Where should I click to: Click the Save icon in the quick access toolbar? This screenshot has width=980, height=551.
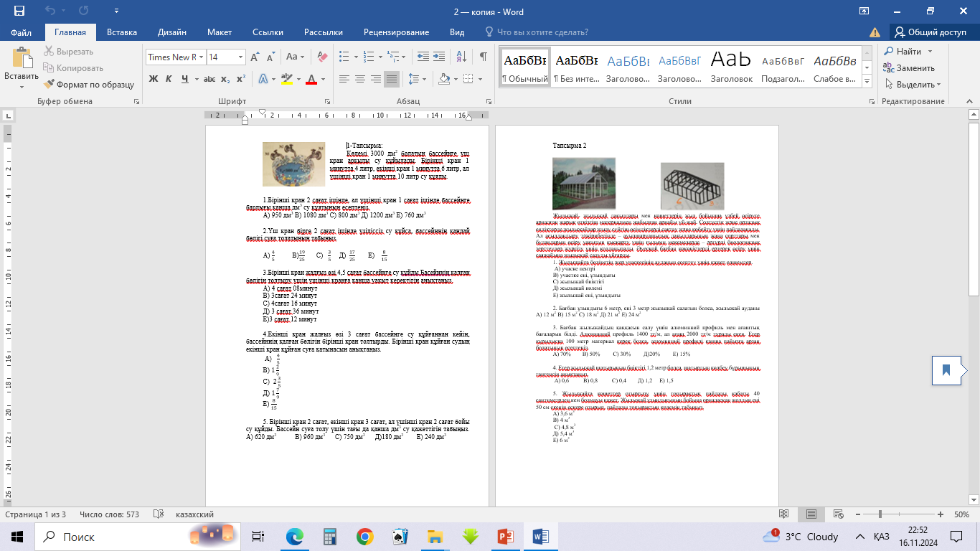click(x=19, y=11)
